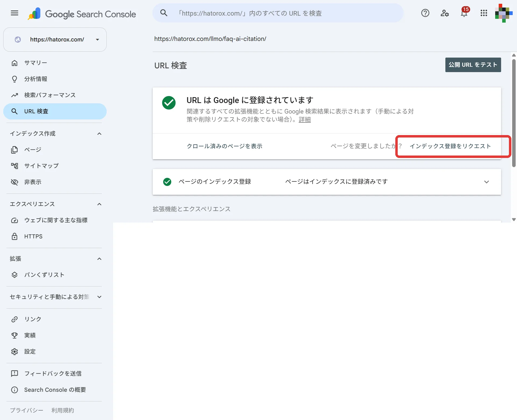517x420 pixels.
Task: Click the feedback icon beside フィードバックを送信
Action: tap(15, 373)
